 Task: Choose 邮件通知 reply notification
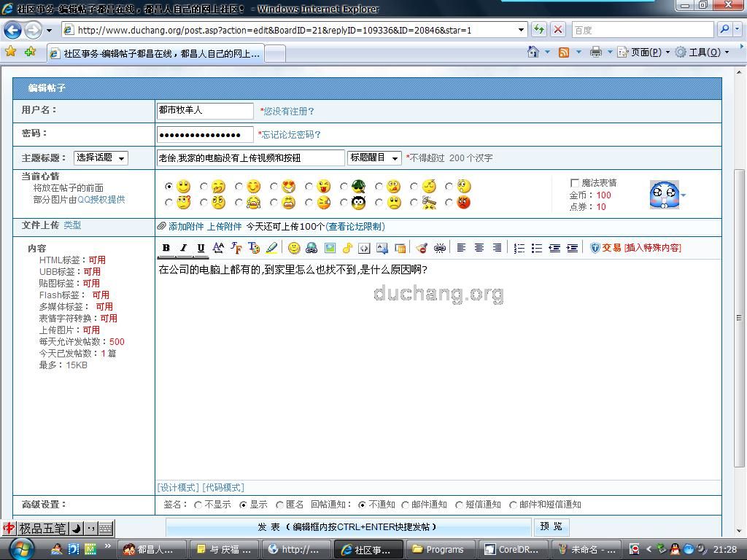(405, 505)
